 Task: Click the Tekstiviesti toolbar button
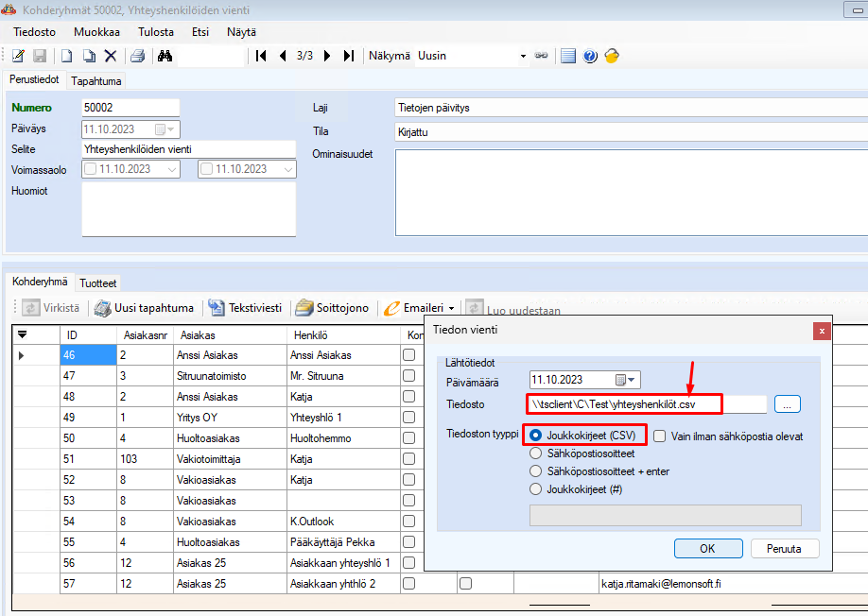[244, 308]
